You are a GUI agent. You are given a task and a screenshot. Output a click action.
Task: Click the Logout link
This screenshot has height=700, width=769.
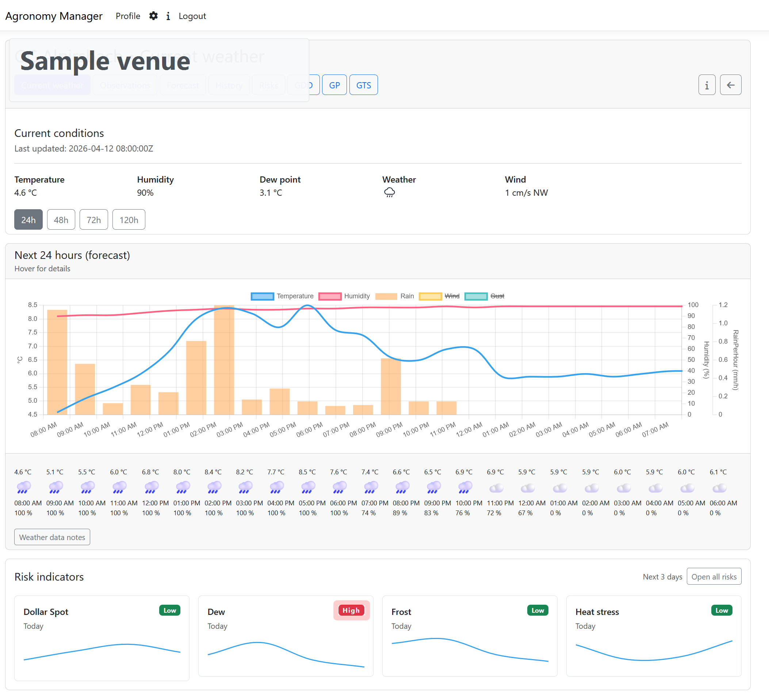(192, 16)
